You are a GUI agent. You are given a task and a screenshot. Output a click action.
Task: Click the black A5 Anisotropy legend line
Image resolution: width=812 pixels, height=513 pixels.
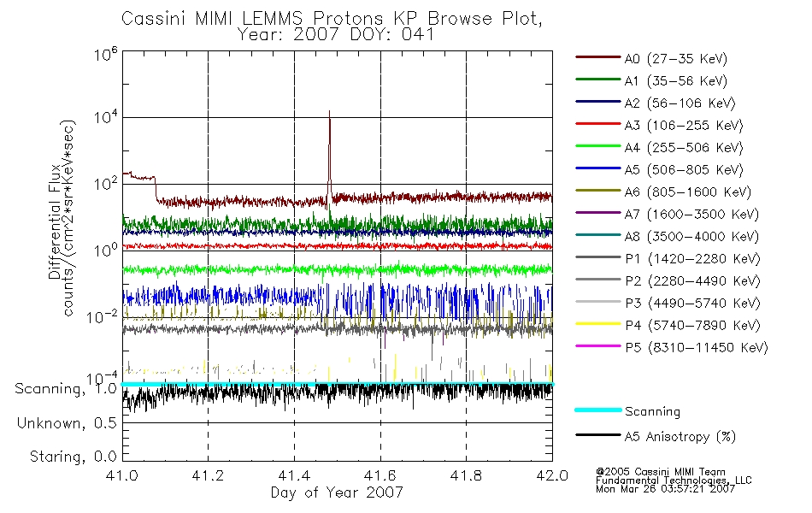597,435
